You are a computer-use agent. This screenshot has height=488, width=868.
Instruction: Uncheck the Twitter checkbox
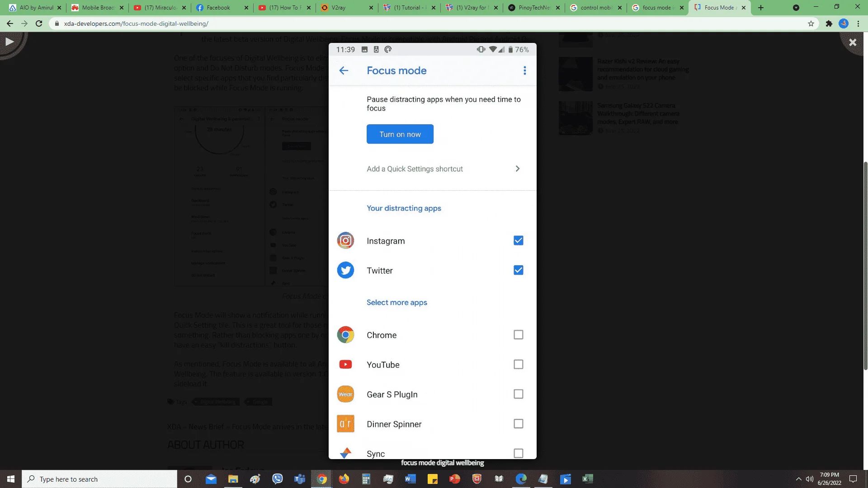tap(519, 270)
